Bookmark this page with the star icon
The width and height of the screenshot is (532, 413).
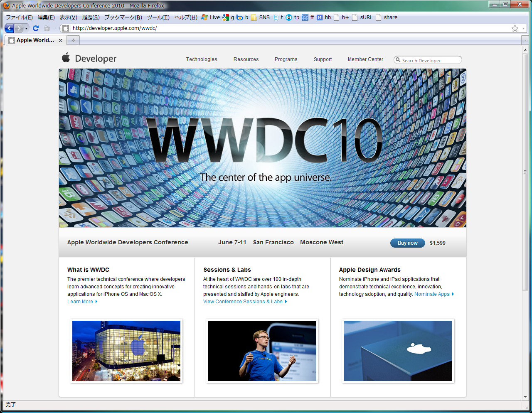[515, 28]
